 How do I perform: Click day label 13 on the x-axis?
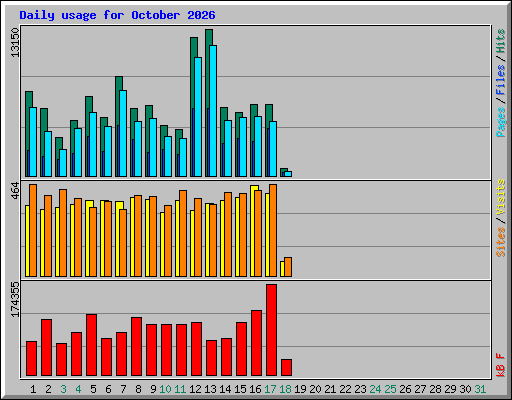pyautogui.click(x=210, y=389)
